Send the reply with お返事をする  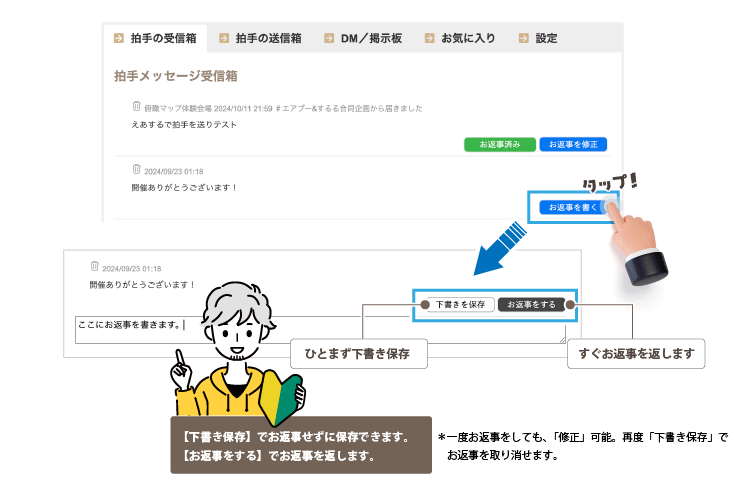point(531,305)
